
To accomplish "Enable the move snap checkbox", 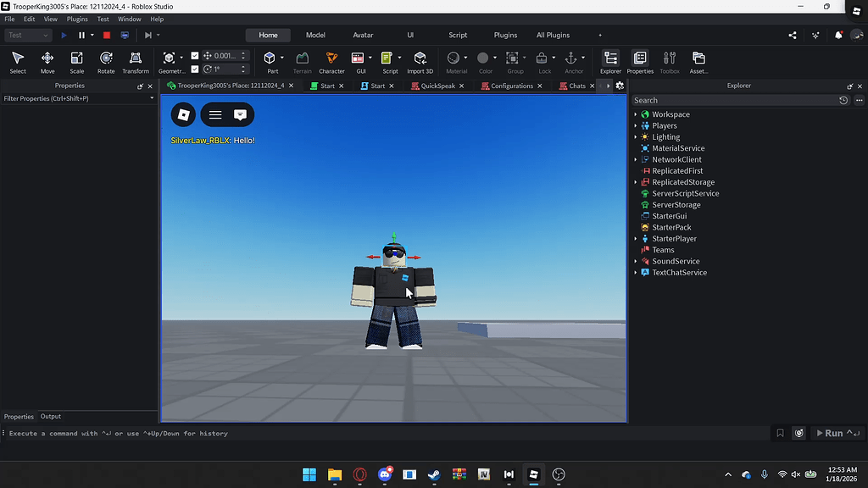I will coord(197,53).
